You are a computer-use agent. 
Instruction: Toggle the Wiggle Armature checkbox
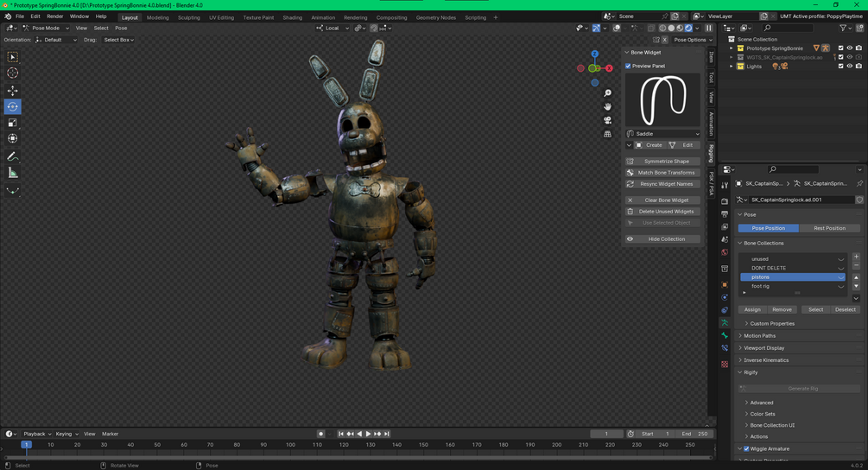click(x=746, y=449)
